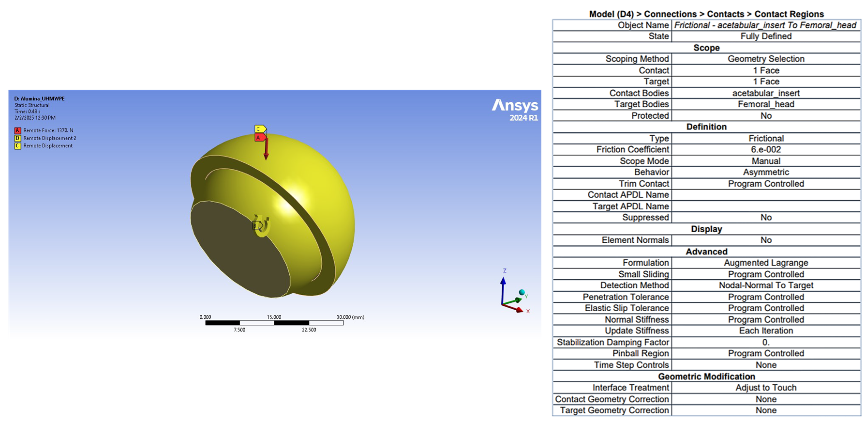Click the Remote Force: 1370. N legend label

(48, 130)
